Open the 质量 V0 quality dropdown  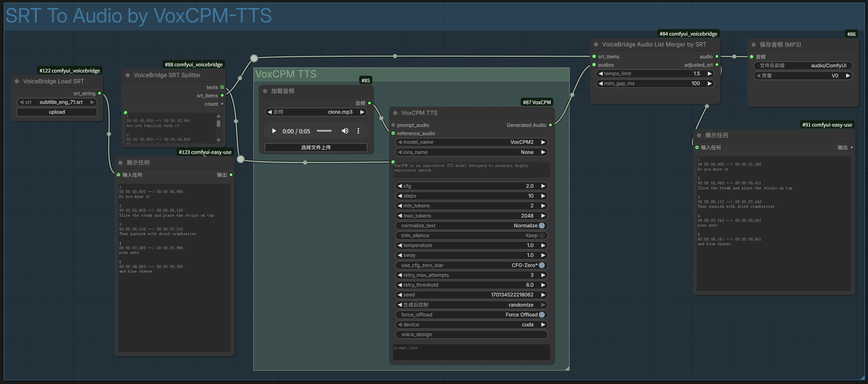pyautogui.click(x=803, y=76)
